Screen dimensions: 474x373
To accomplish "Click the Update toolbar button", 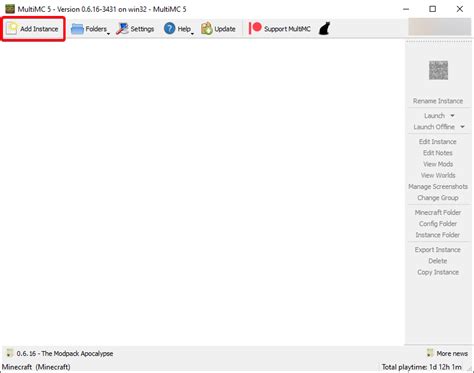I will coord(219,29).
